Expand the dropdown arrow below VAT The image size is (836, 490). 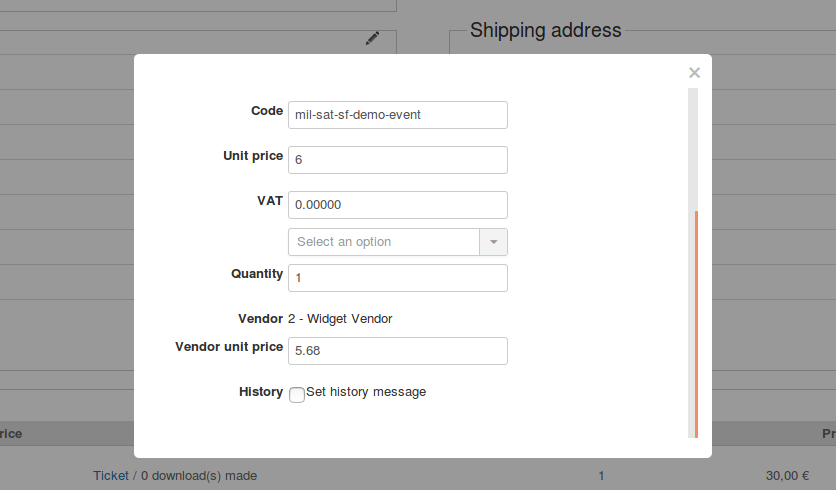click(x=494, y=242)
